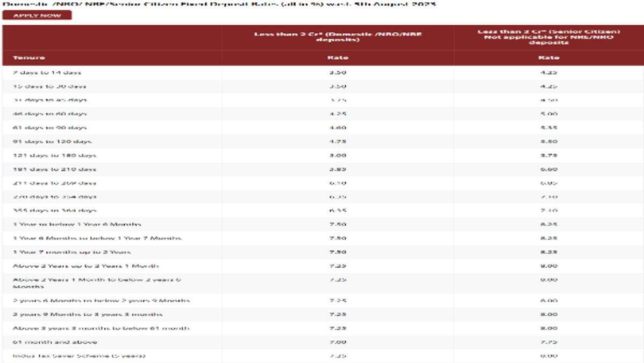The image size is (644, 363).
Task: Select Above 3 years 3 months to below 61 month
Action: point(101,329)
